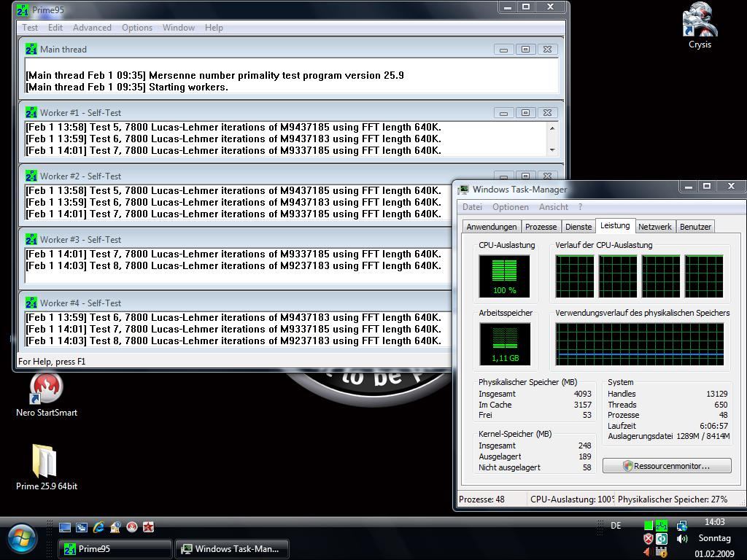Image resolution: width=747 pixels, height=560 pixels.
Task: Click the Worker #4 window icon
Action: tap(31, 303)
